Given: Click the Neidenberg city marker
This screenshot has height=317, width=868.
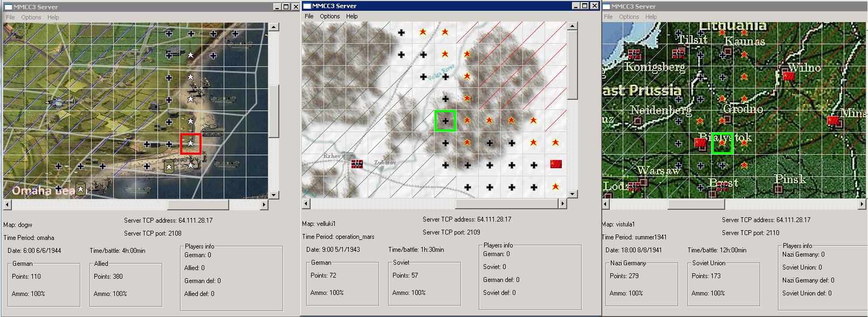Looking at the screenshot, I should pyautogui.click(x=638, y=121).
